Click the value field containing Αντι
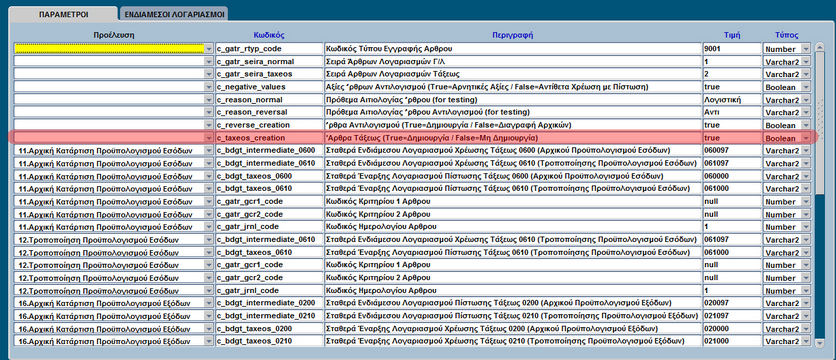The image size is (836, 360). 732,113
